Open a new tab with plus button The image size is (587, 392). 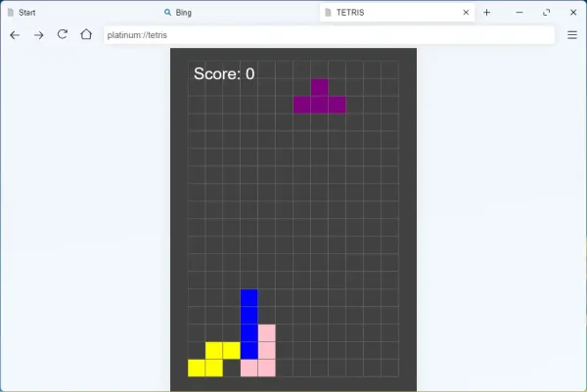pyautogui.click(x=486, y=13)
